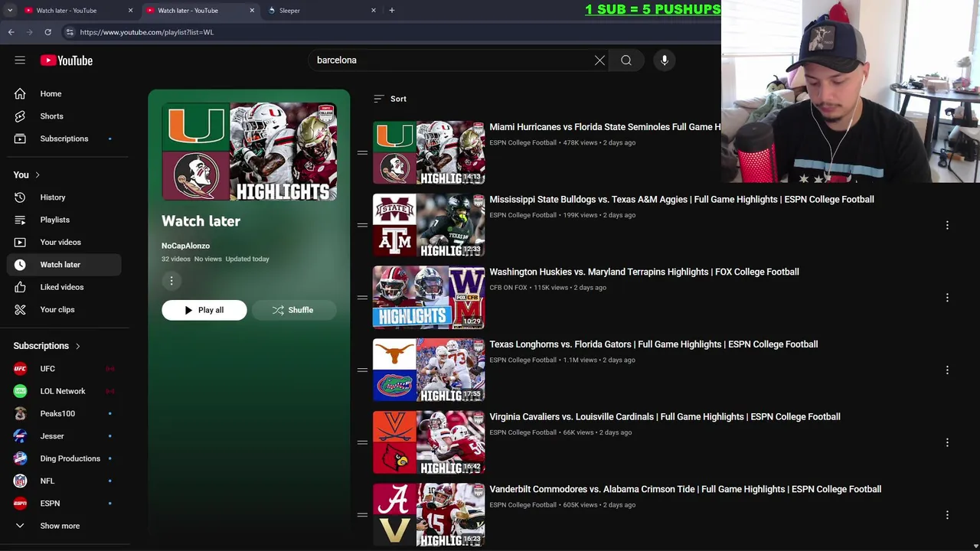Screen dimensions: 980x551
Task: Open Virginia Cavaliers vs Louisville Cardinals title
Action: pyautogui.click(x=665, y=417)
